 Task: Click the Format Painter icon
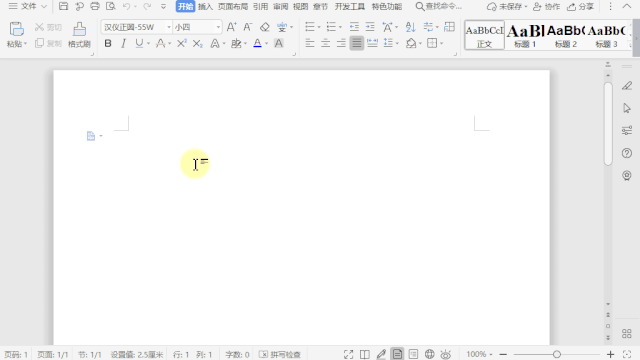(x=79, y=29)
